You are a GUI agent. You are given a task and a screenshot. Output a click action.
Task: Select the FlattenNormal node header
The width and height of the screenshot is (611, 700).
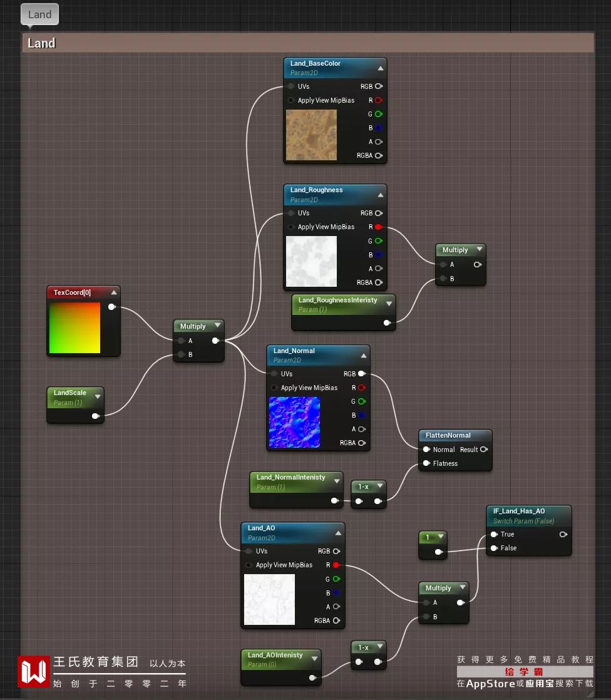(x=455, y=435)
